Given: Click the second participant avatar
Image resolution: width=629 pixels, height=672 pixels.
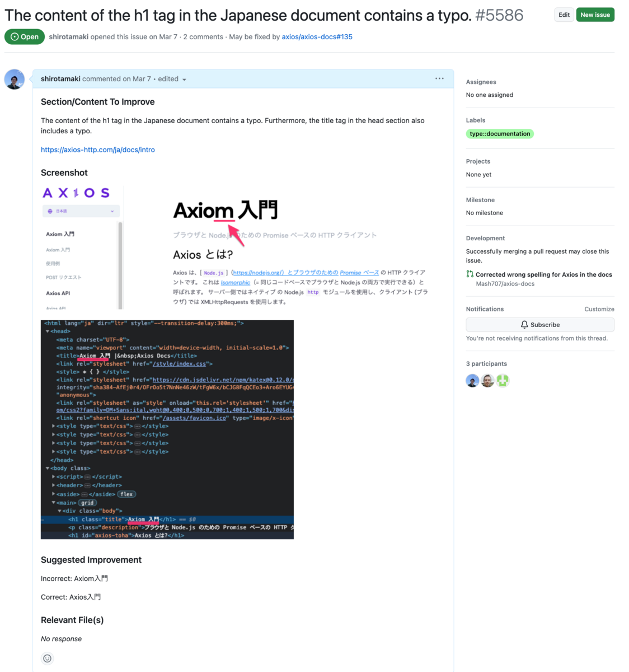Looking at the screenshot, I should point(487,381).
